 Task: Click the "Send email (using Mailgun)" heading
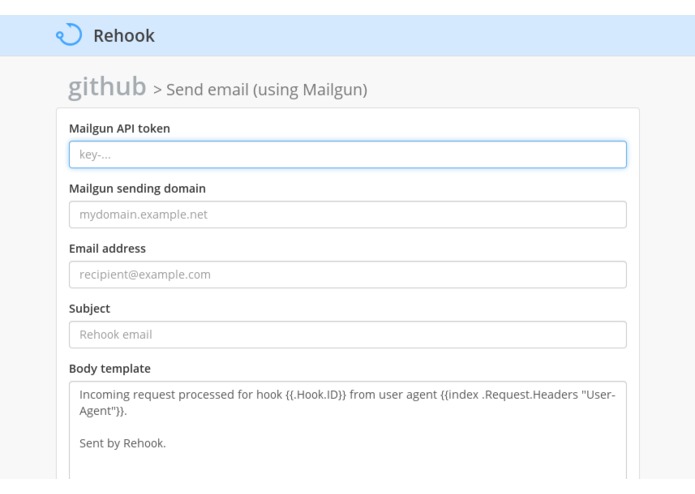[267, 90]
